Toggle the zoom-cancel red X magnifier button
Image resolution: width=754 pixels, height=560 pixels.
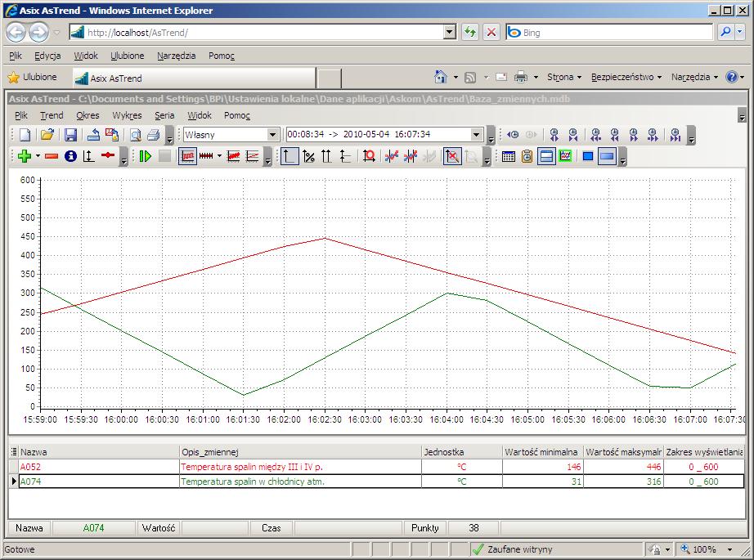(452, 156)
